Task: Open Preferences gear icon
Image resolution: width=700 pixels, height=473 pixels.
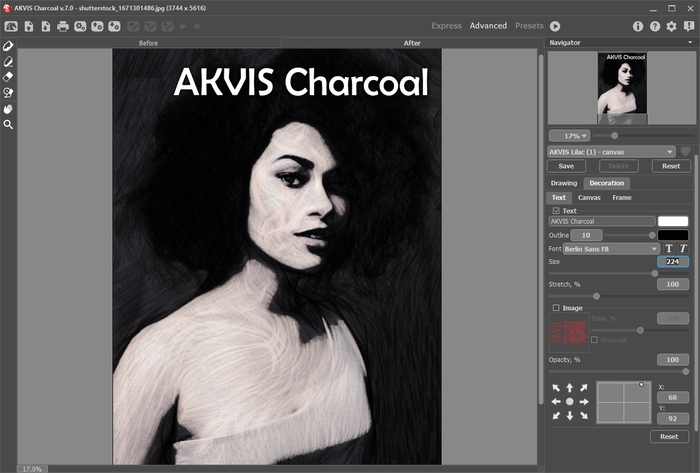Action: pyautogui.click(x=671, y=26)
